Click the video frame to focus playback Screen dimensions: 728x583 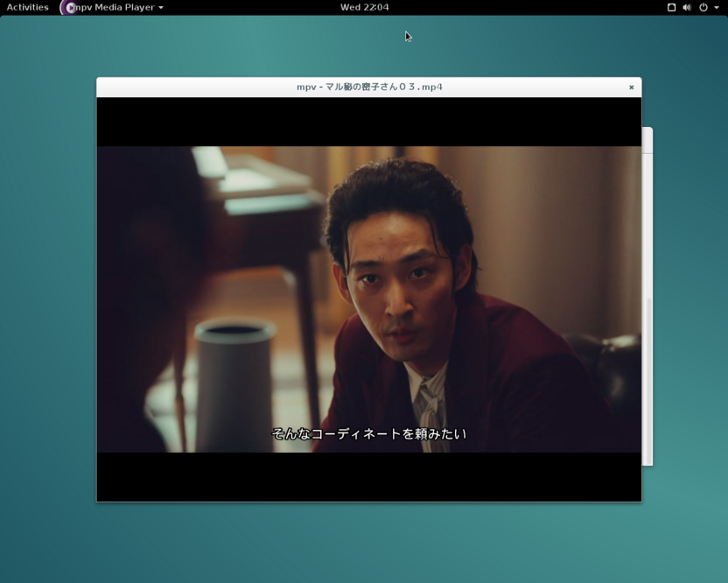pyautogui.click(x=369, y=299)
